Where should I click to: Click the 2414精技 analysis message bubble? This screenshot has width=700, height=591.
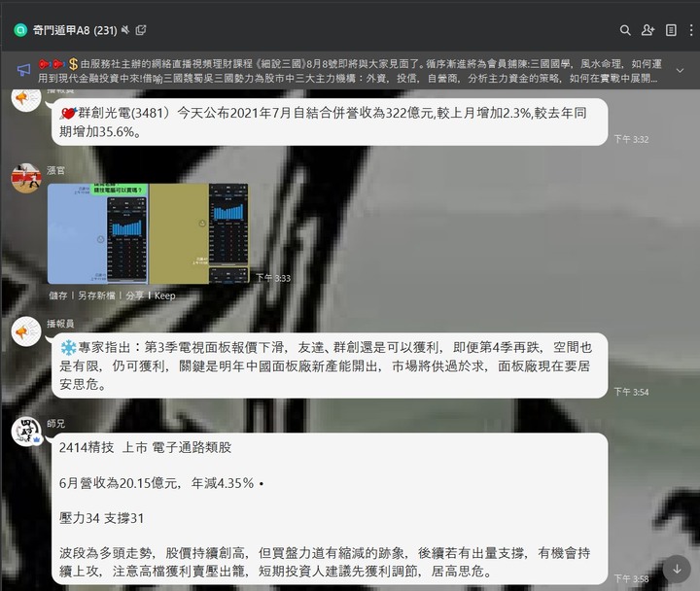pyautogui.click(x=330, y=509)
